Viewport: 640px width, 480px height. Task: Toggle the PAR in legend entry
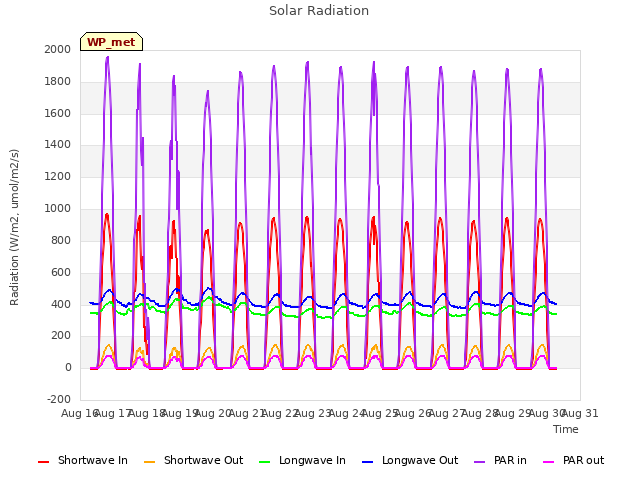(x=500, y=460)
